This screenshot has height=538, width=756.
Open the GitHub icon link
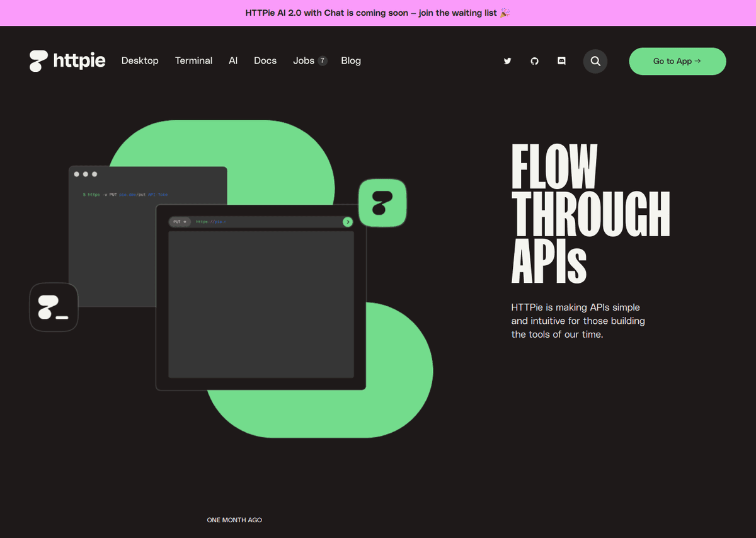[535, 61]
